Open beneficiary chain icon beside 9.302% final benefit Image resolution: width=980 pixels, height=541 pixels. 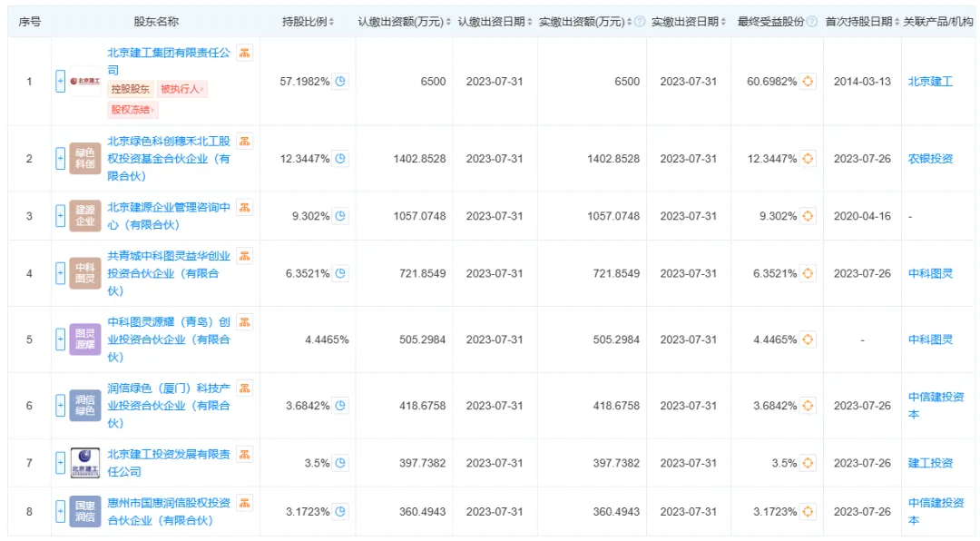pyautogui.click(x=808, y=216)
